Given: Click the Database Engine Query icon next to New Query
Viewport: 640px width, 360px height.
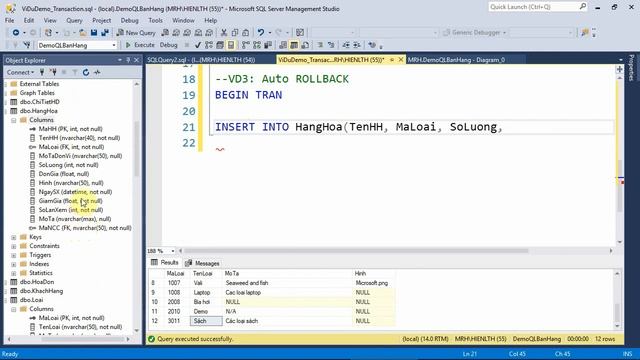Looking at the screenshot, I should pos(165,33).
